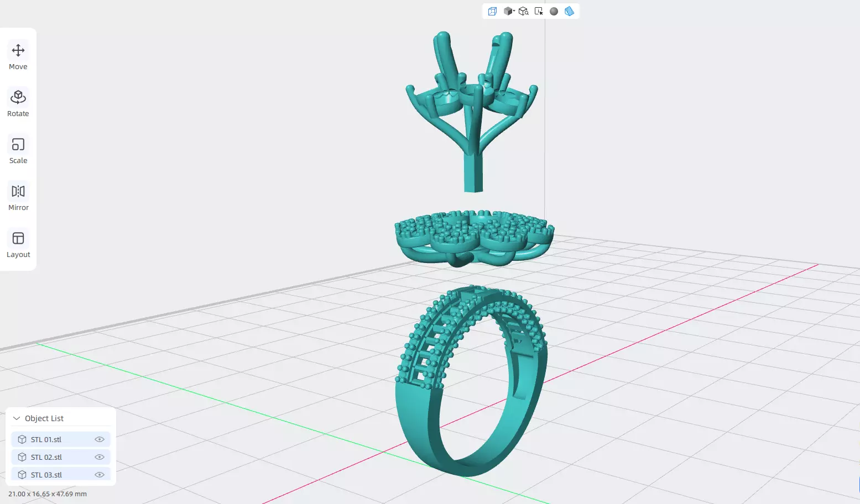
Task: Click the model info pointer icon
Action: click(539, 11)
